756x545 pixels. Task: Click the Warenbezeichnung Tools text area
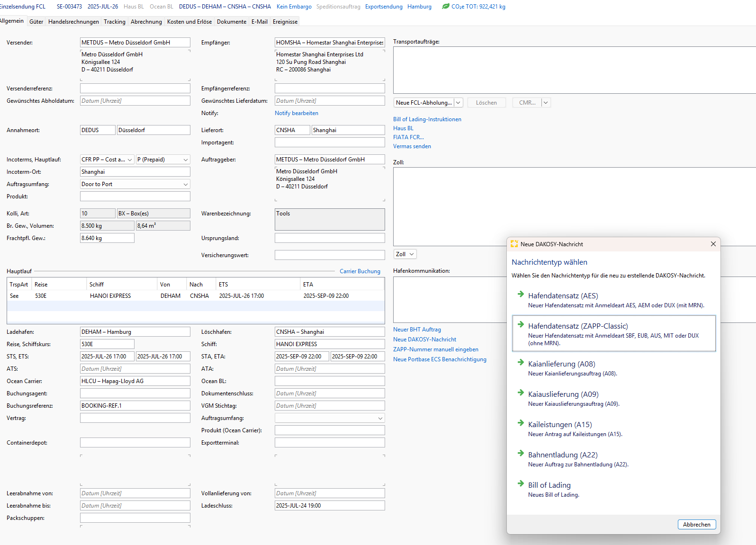[330, 219]
